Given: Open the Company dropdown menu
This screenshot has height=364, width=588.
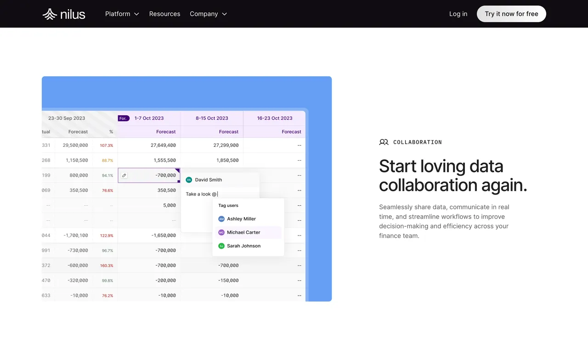Looking at the screenshot, I should pyautogui.click(x=208, y=14).
